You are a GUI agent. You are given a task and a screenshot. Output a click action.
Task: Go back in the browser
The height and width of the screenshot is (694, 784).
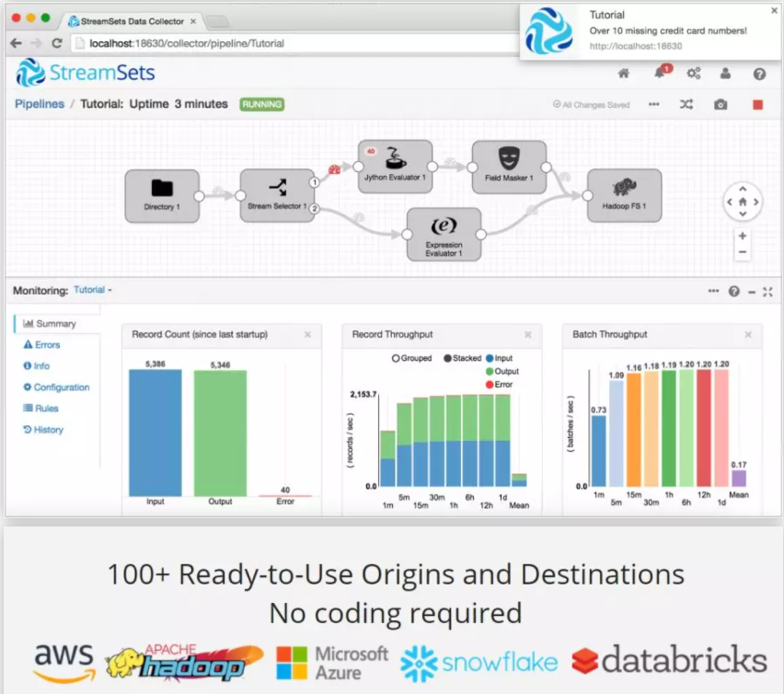tap(16, 43)
